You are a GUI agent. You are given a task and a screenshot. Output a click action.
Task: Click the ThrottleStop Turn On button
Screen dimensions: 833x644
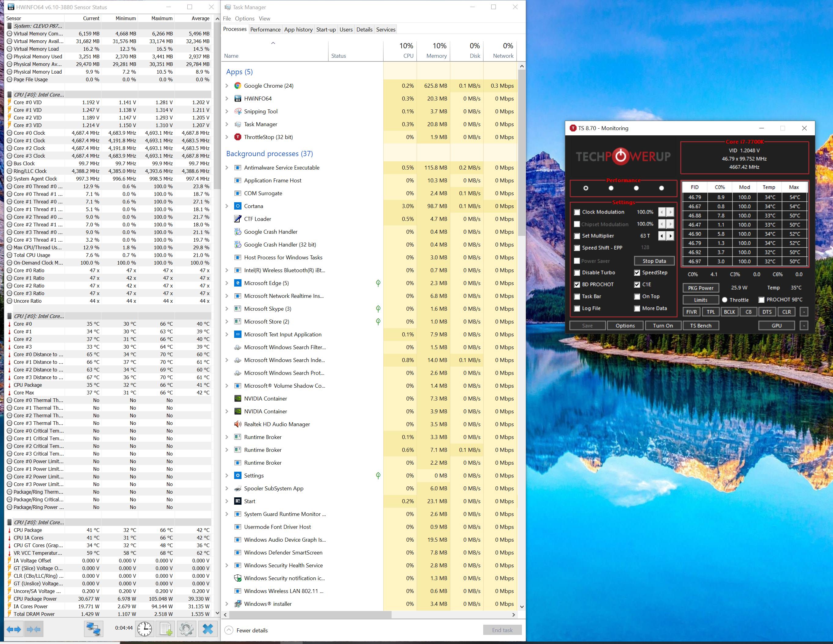663,326
